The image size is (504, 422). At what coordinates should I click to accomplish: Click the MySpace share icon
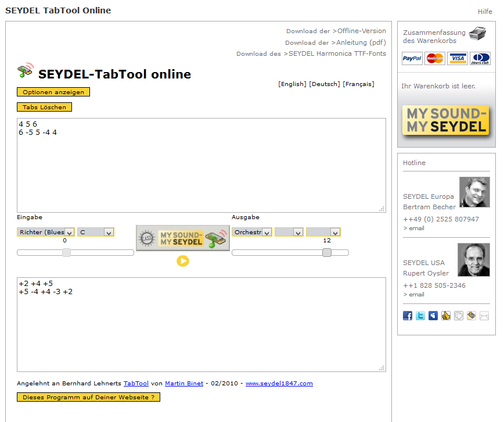click(433, 316)
